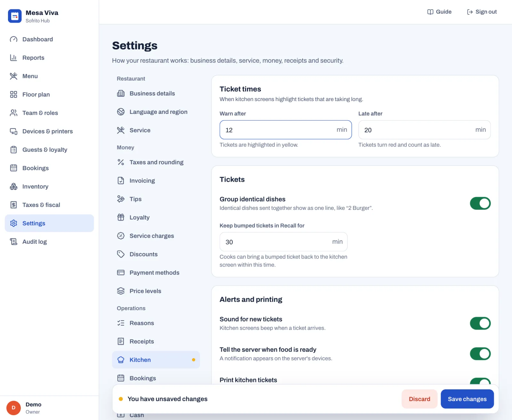Click Save changes button
The width and height of the screenshot is (512, 420).
click(467, 399)
